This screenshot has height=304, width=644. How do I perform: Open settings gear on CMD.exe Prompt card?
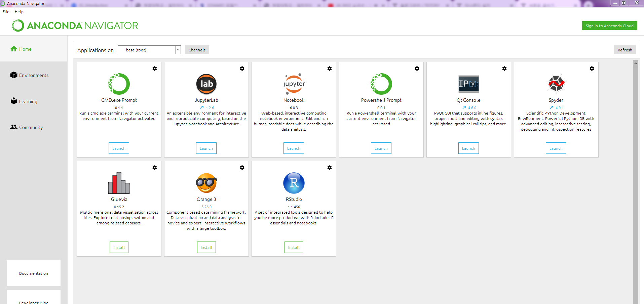[155, 69]
